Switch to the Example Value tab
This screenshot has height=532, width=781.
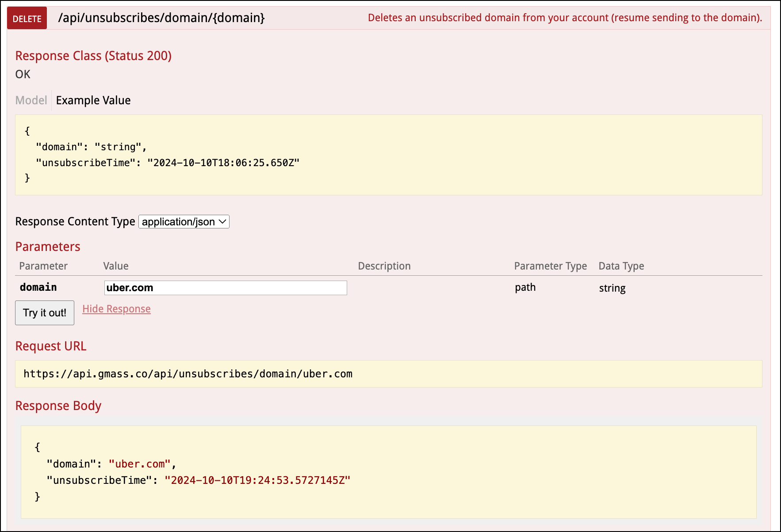[93, 100]
